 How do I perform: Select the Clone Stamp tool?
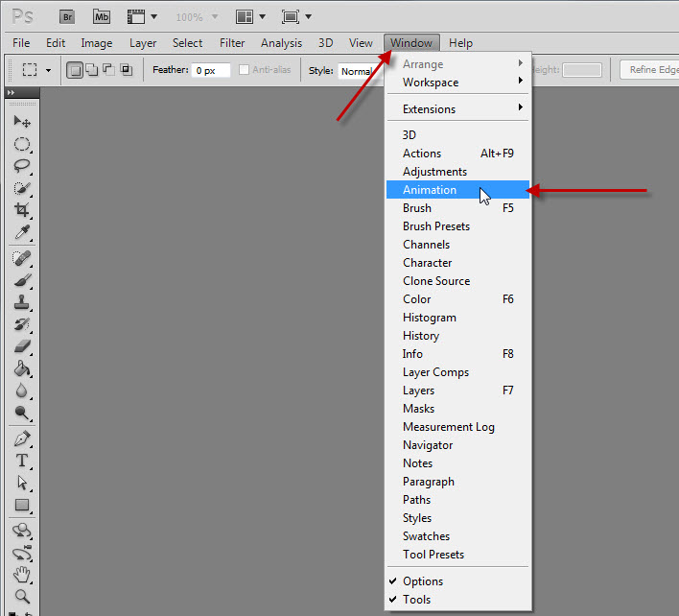(x=22, y=302)
